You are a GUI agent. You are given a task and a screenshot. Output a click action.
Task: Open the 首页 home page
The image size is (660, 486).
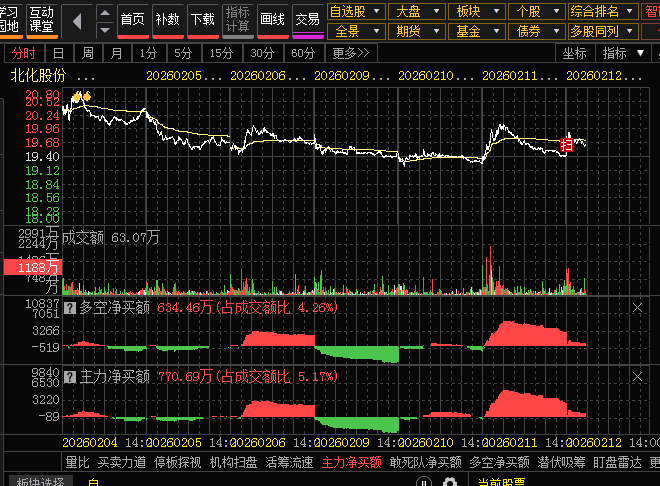(133, 20)
